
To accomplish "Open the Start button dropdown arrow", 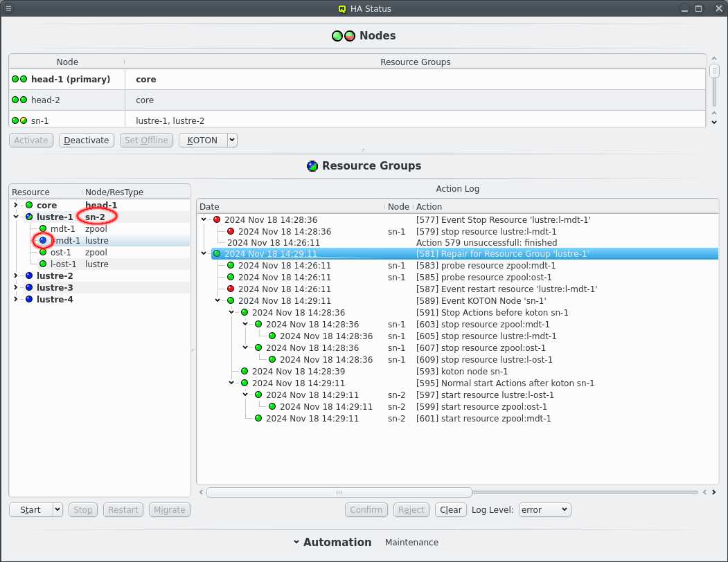I will pyautogui.click(x=57, y=509).
